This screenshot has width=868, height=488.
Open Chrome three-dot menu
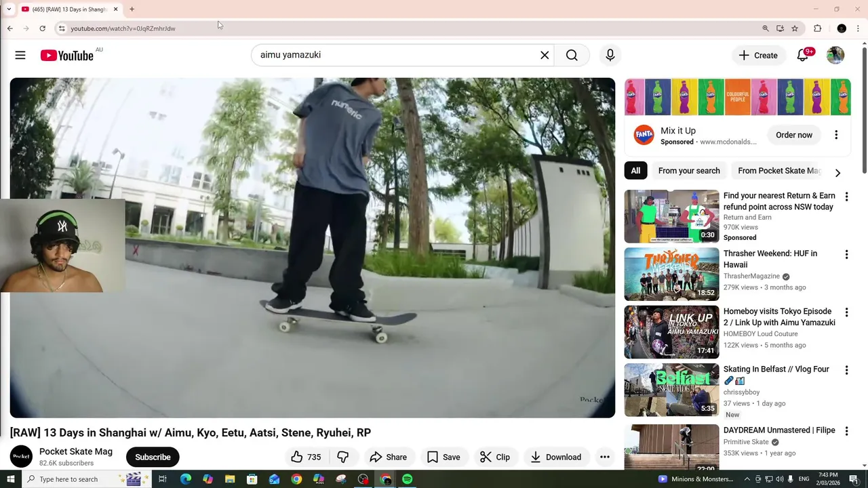[x=859, y=28]
